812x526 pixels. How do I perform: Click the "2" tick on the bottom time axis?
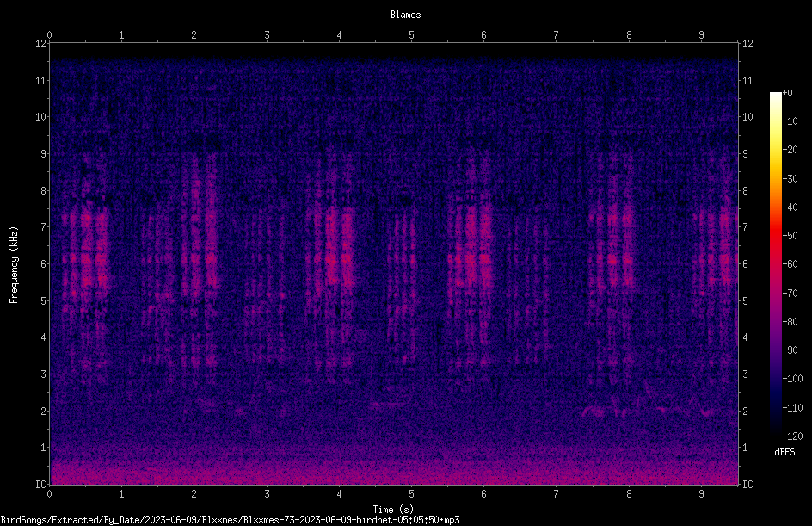(x=194, y=494)
